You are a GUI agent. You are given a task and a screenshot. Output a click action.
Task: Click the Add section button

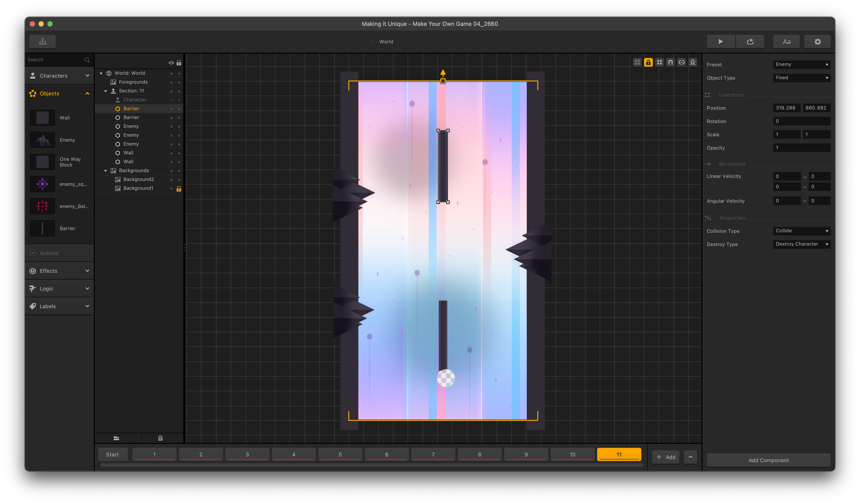coord(666,457)
